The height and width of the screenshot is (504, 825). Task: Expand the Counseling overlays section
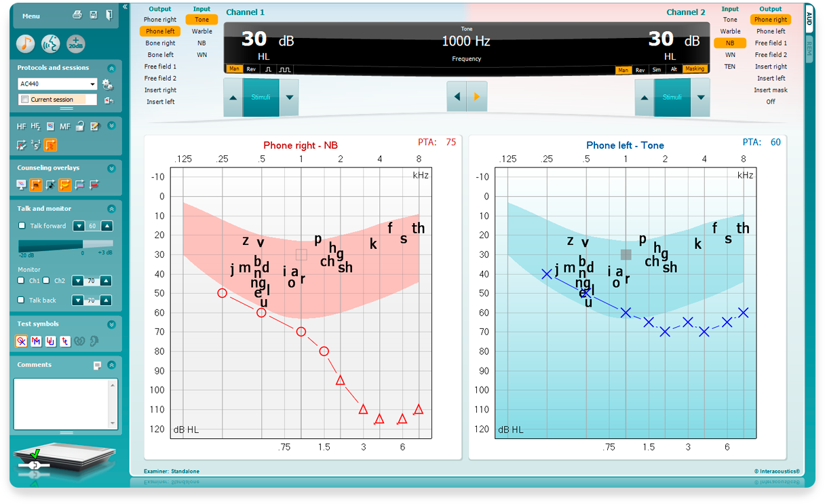click(x=111, y=168)
